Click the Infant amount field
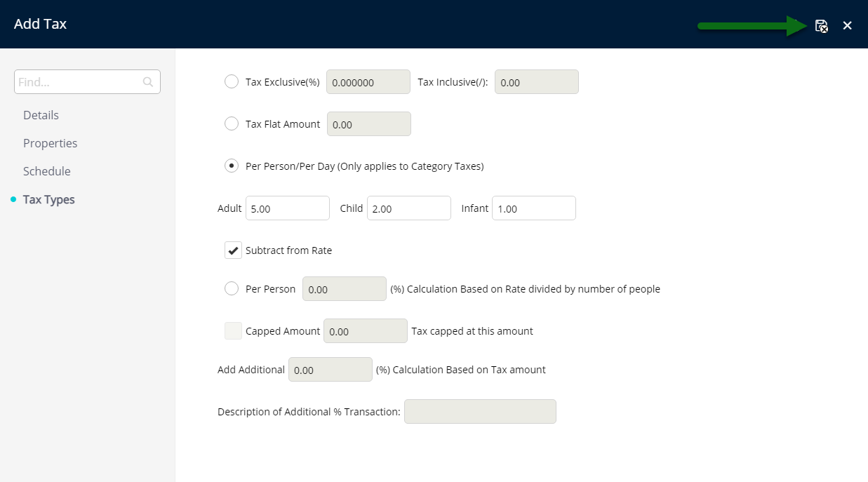The height and width of the screenshot is (482, 868). point(534,208)
